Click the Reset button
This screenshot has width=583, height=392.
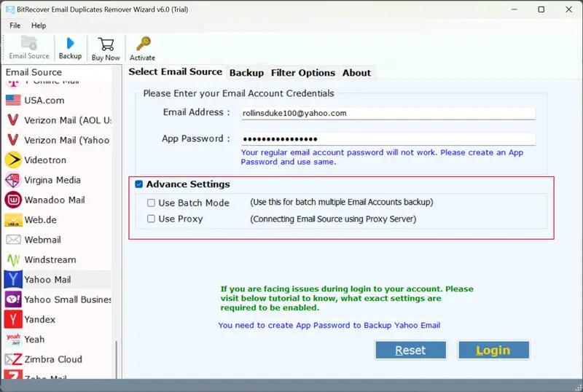tap(410, 350)
